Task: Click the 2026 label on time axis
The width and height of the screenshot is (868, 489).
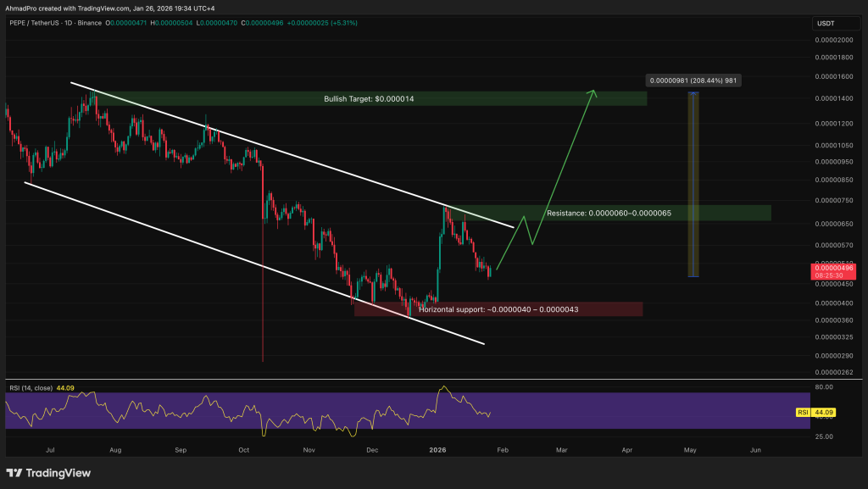Action: (437, 452)
